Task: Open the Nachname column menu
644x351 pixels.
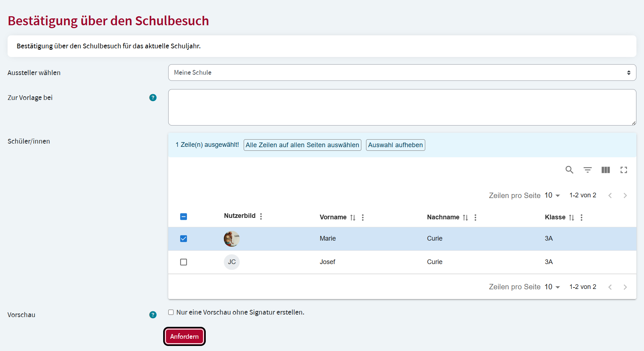Action: 475,217
